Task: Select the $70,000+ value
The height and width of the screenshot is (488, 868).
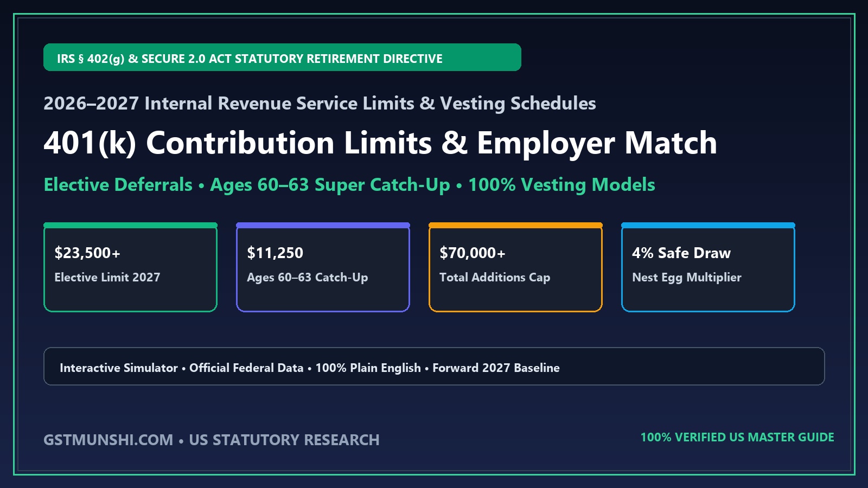Action: coord(473,253)
